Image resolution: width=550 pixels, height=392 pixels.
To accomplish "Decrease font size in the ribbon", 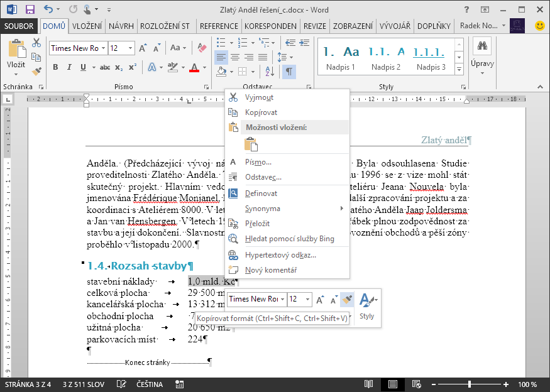I will pyautogui.click(x=157, y=48).
